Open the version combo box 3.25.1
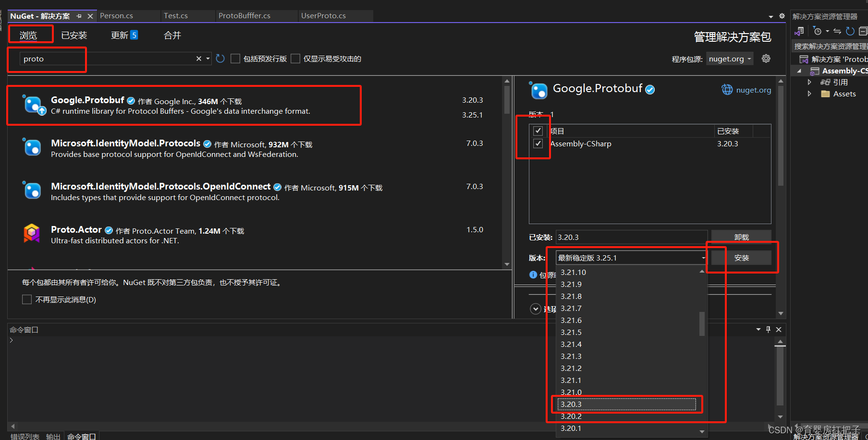 click(631, 258)
